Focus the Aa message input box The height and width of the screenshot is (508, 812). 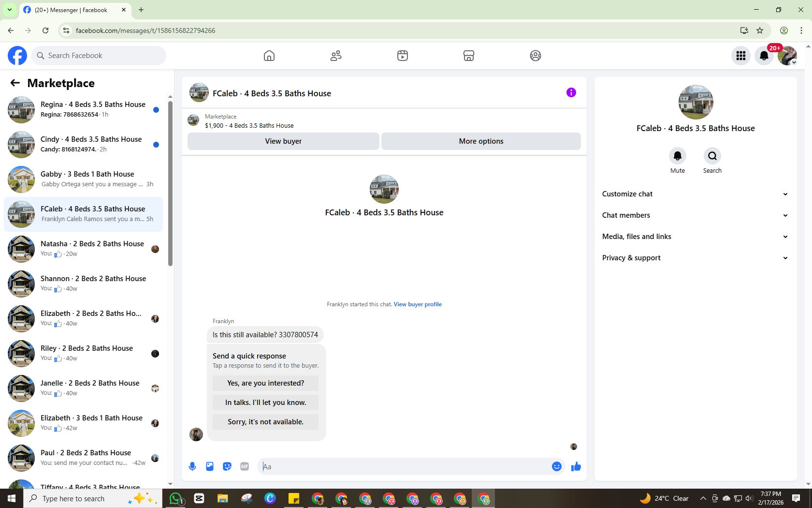coord(405,466)
